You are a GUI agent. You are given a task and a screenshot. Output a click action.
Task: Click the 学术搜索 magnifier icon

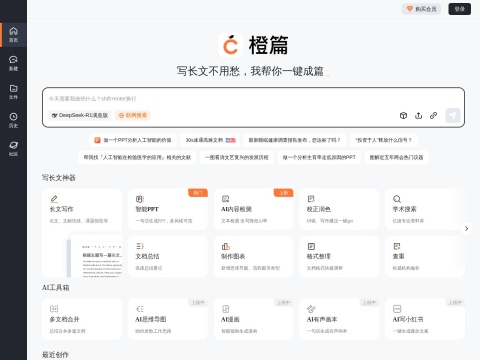click(x=397, y=199)
